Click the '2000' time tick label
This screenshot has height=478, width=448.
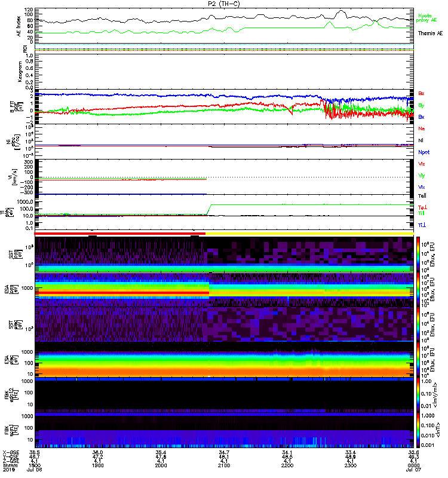161,465
